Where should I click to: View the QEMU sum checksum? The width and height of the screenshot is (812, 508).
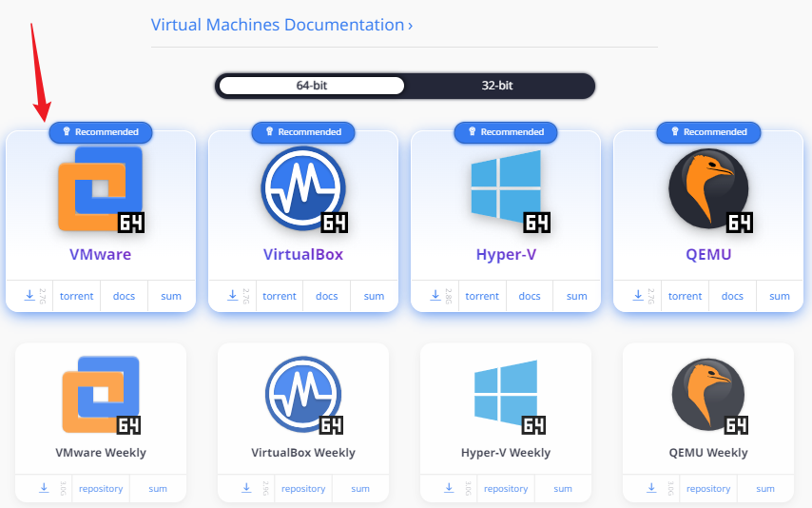pyautogui.click(x=780, y=296)
